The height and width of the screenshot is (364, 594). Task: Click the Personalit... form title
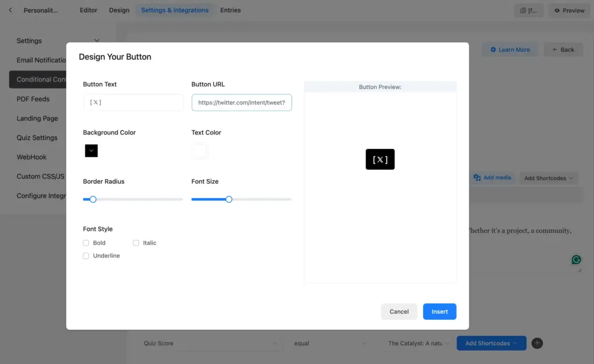tap(41, 10)
